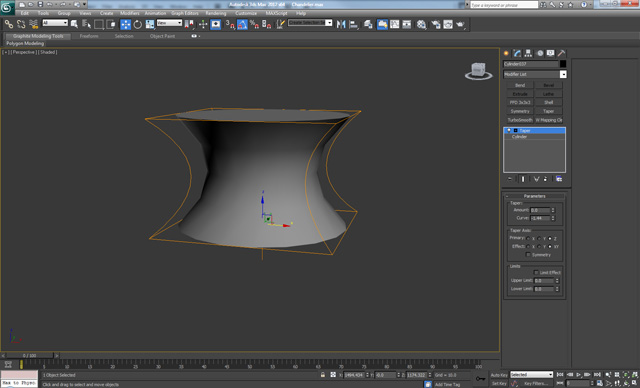
Task: Click the Pin Stack icon
Action: [509, 179]
